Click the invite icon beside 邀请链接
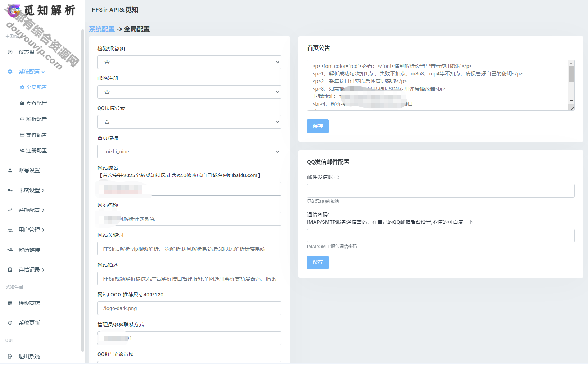 pyautogui.click(x=10, y=250)
